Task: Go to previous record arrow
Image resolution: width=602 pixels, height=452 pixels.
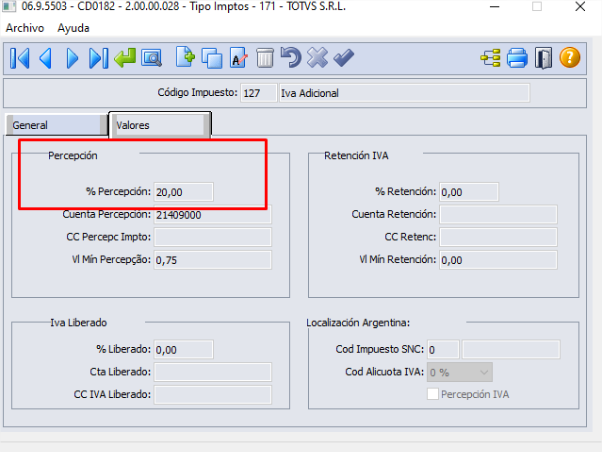Action: click(x=46, y=58)
